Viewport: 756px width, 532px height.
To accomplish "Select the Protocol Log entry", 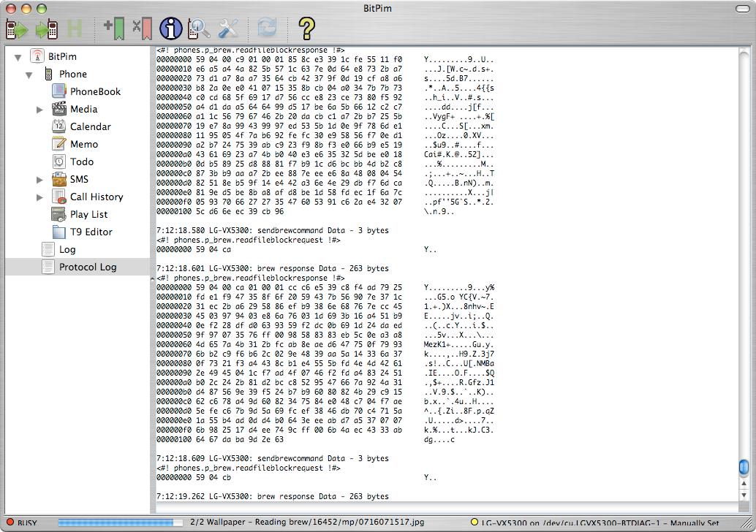I will 88,267.
